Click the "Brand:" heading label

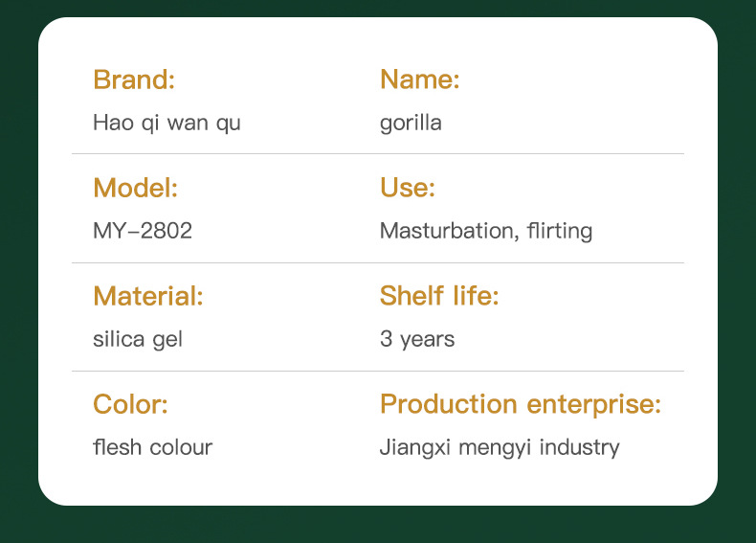click(x=134, y=79)
